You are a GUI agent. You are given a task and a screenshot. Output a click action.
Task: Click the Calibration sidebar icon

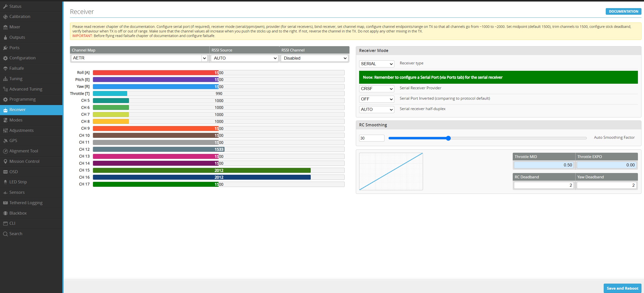[x=5, y=17]
